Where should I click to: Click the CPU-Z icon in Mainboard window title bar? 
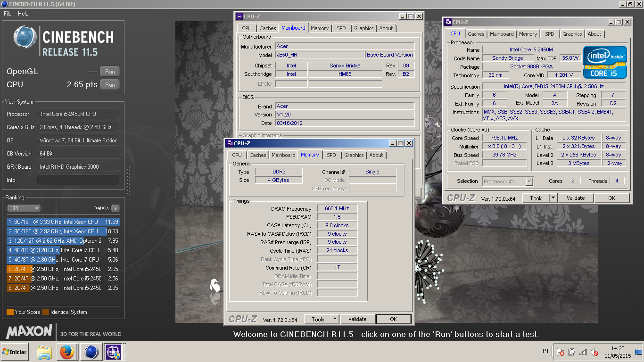point(239,16)
